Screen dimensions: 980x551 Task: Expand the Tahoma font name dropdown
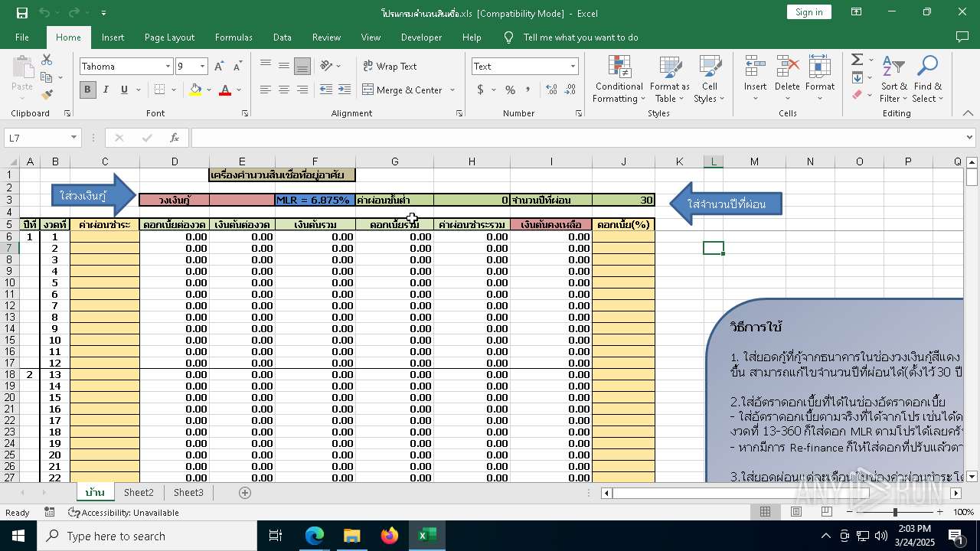[x=168, y=67]
